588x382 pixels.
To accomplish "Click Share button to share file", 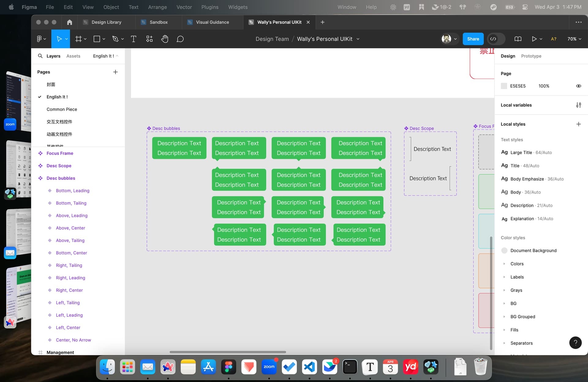I will (x=473, y=39).
